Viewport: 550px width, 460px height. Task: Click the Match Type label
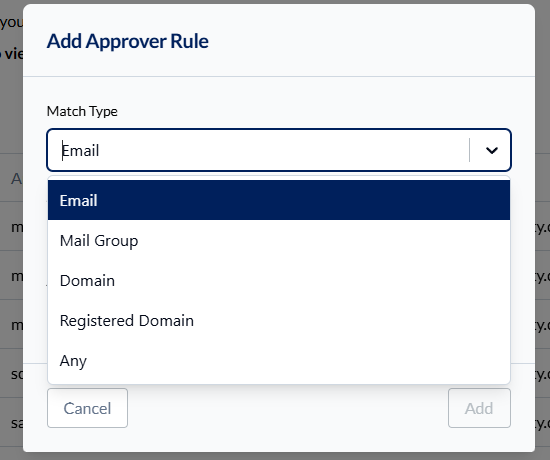pos(82,111)
